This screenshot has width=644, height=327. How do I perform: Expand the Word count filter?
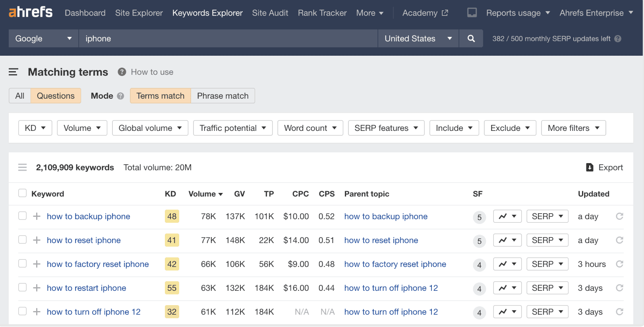(x=310, y=128)
